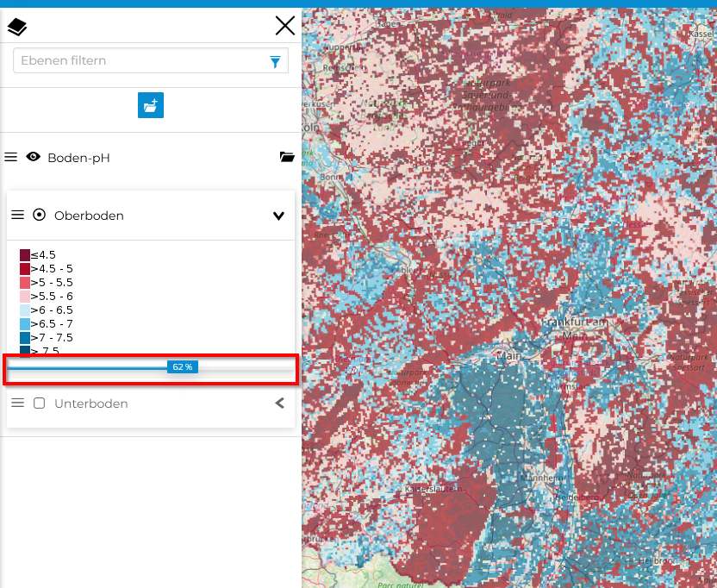Collapse the Boden-pH open folder icon
717x588 pixels.
(287, 157)
